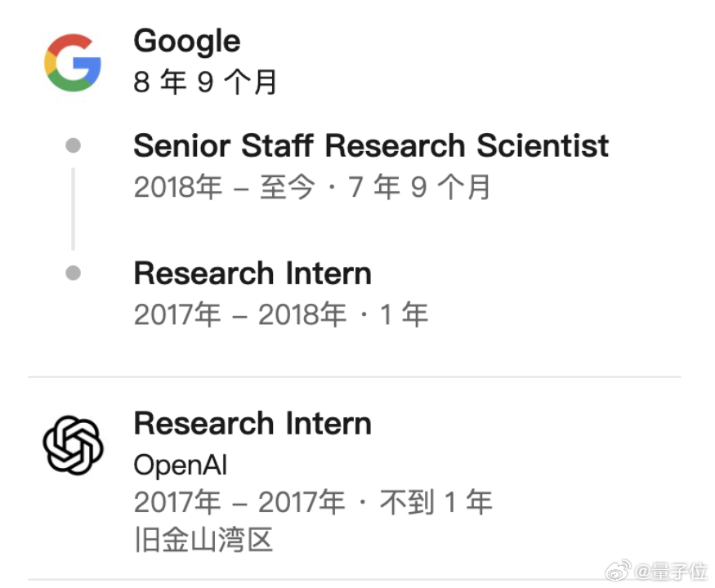This screenshot has width=715, height=588.
Task: Click the vertical timeline connector between Google roles
Action: (x=73, y=209)
